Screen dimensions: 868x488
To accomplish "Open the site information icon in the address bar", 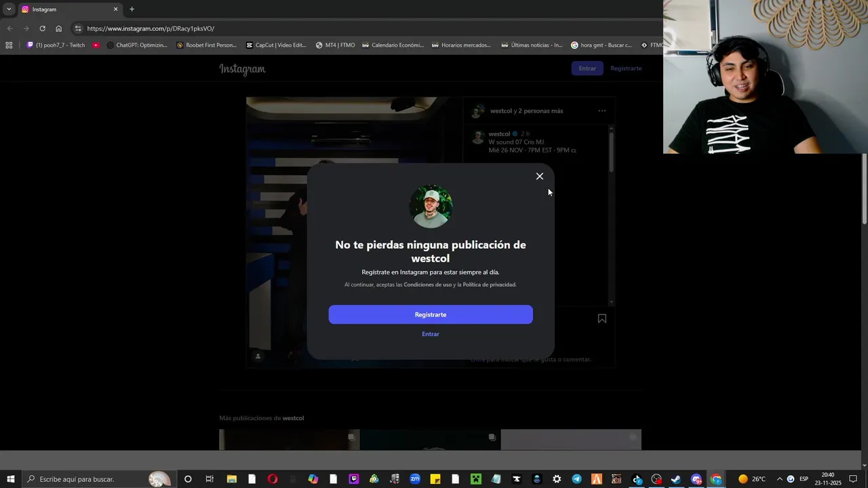I will click(x=78, y=28).
